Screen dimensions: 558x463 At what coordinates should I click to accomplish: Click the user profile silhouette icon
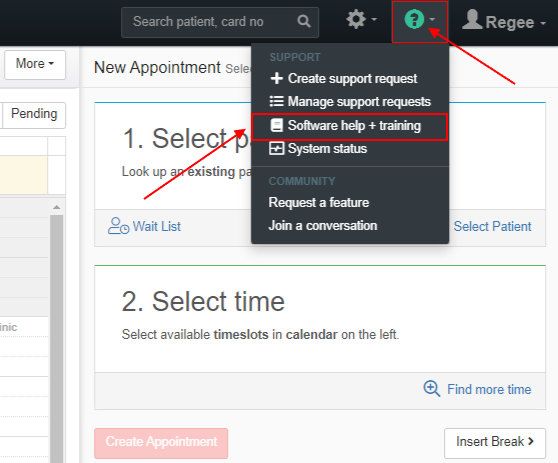(472, 20)
